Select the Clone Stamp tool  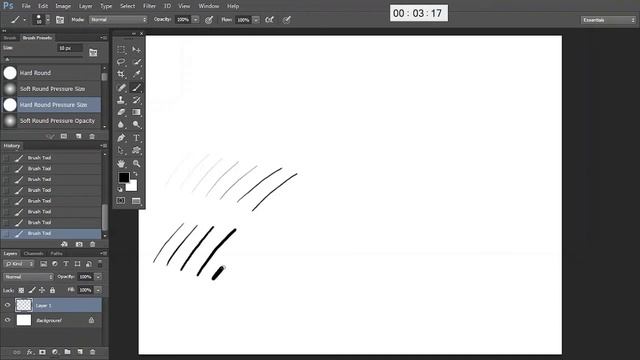[x=121, y=100]
